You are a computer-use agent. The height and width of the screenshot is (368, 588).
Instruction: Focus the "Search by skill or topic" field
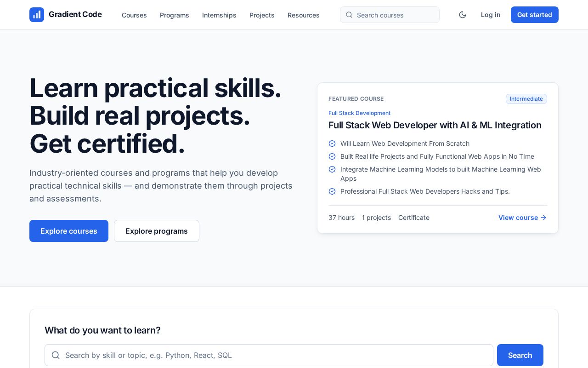pos(269,355)
